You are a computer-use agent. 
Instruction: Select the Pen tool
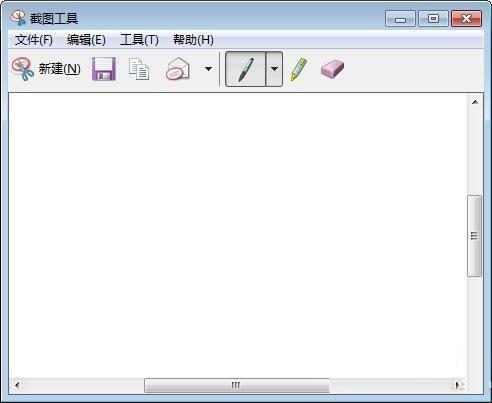point(246,69)
